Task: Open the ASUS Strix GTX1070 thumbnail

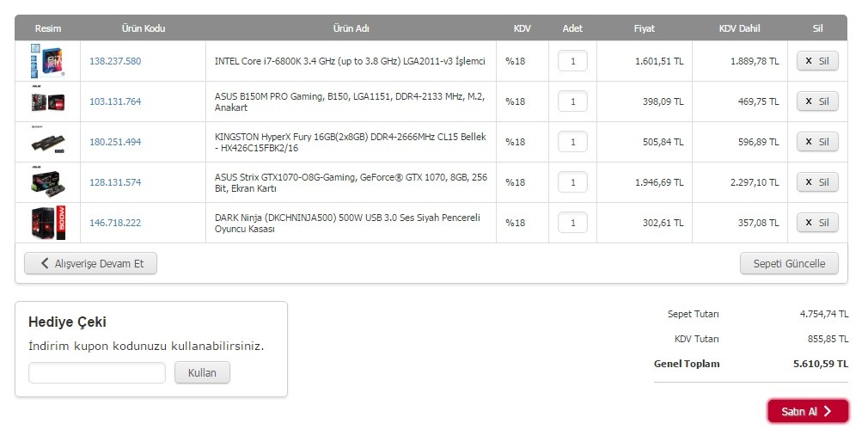Action: (47, 182)
